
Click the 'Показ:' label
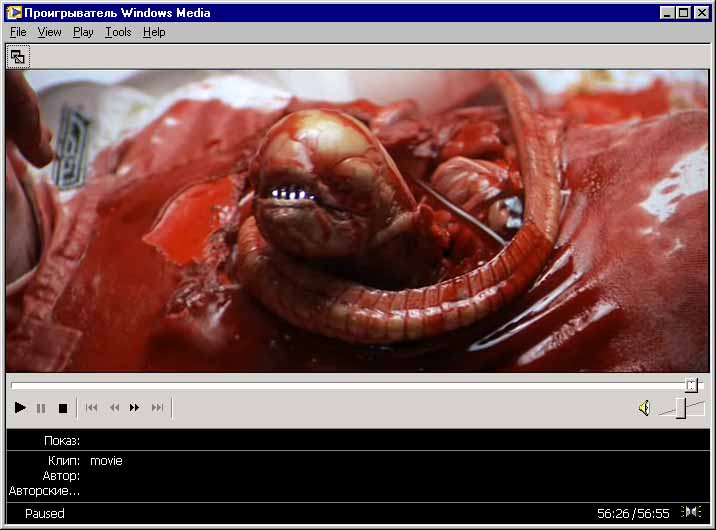62,441
